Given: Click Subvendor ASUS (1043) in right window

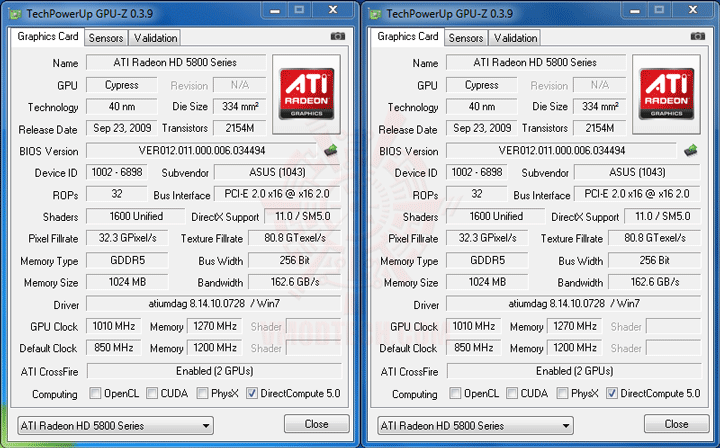Looking at the screenshot, I should pos(637,172).
